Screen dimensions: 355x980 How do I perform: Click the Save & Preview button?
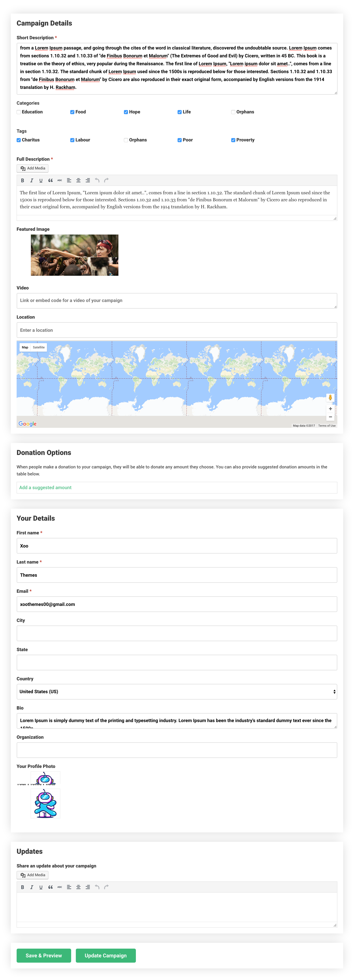tap(44, 956)
